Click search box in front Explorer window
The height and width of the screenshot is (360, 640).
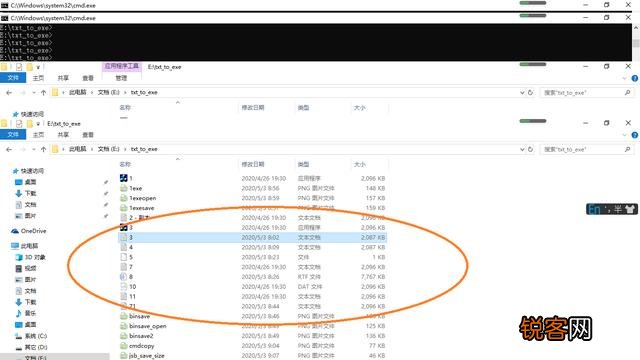[x=587, y=149]
